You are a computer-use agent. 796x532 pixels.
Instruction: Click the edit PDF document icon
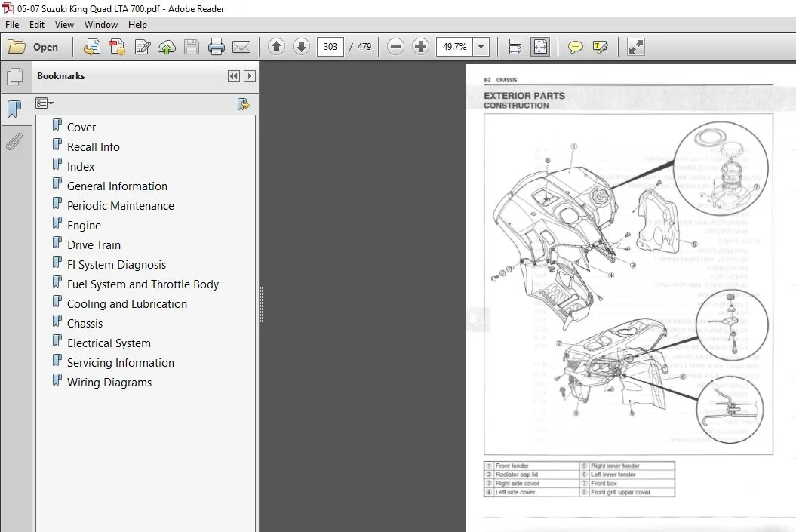pos(142,47)
